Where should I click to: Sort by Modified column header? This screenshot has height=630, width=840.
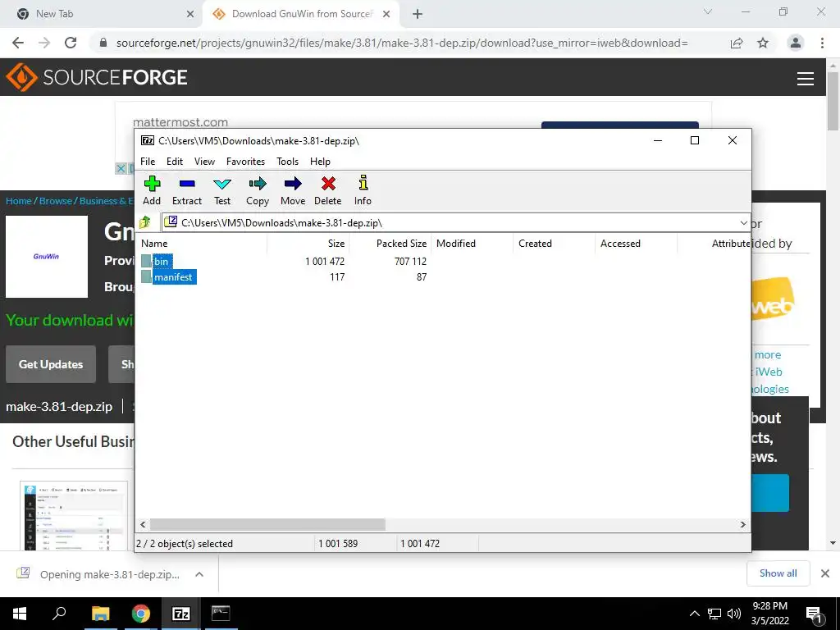coord(472,243)
